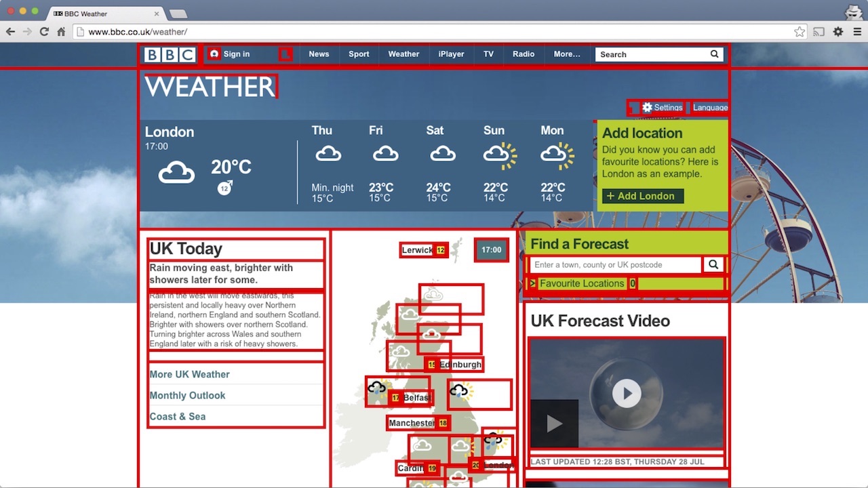Close the BBC Weather tab
Screen dimensions: 868x488
(157, 14)
